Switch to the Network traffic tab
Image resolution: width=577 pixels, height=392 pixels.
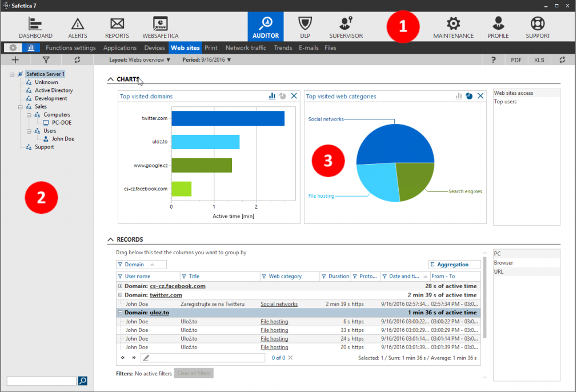point(246,48)
